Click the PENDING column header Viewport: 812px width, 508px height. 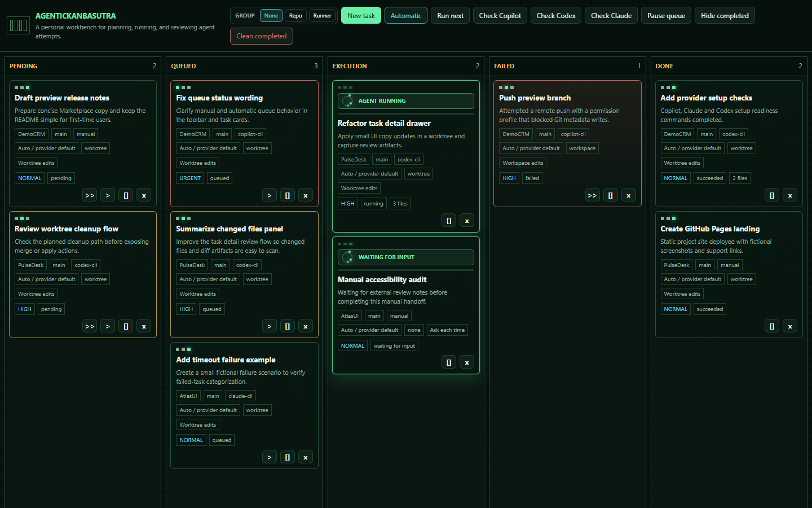click(83, 66)
